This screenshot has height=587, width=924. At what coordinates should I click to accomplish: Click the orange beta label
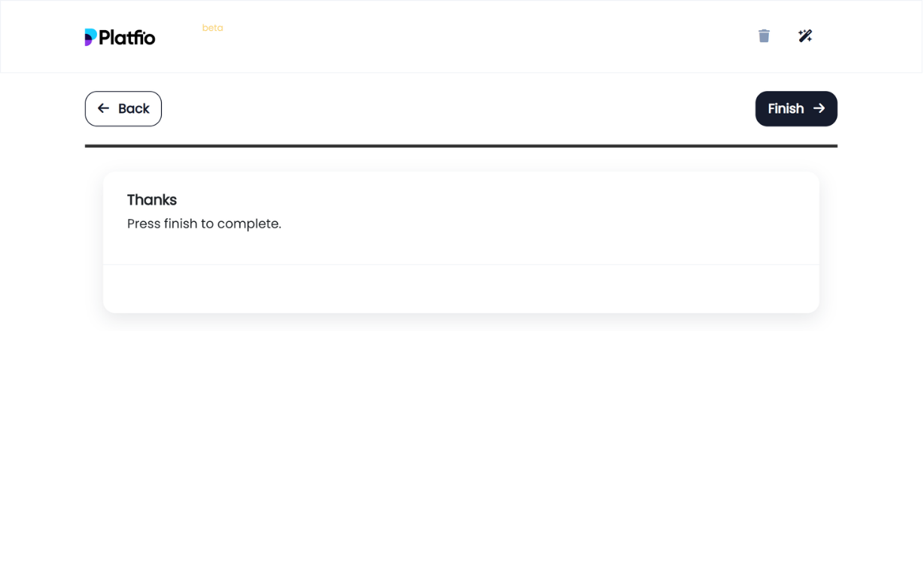(x=212, y=28)
